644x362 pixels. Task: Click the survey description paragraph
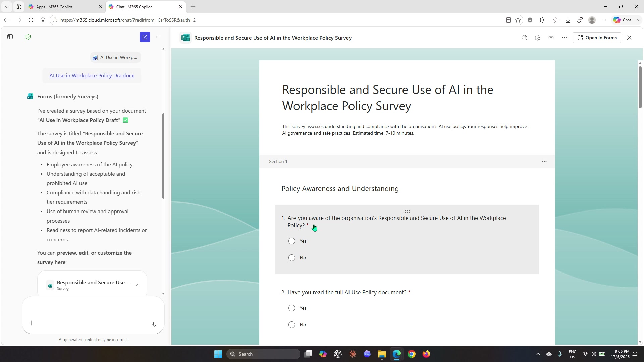[405, 130]
